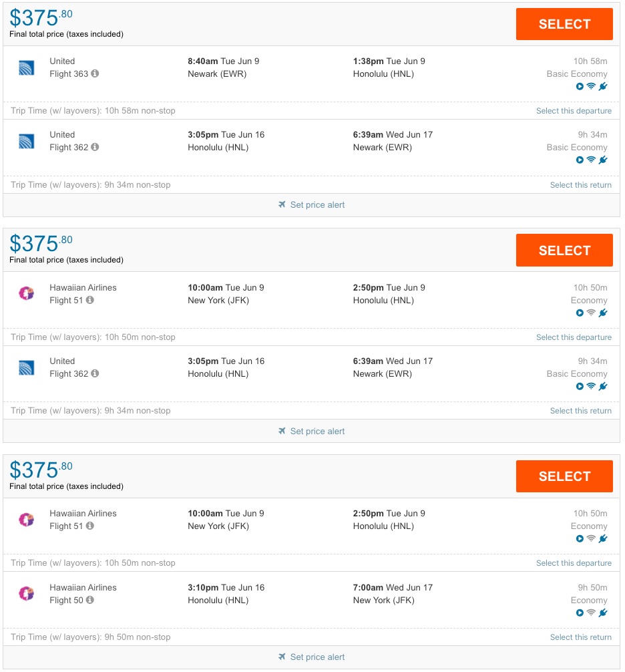Click info icon for Flight 51 in second itinerary
Screen dimensions: 625x672
(x=90, y=300)
